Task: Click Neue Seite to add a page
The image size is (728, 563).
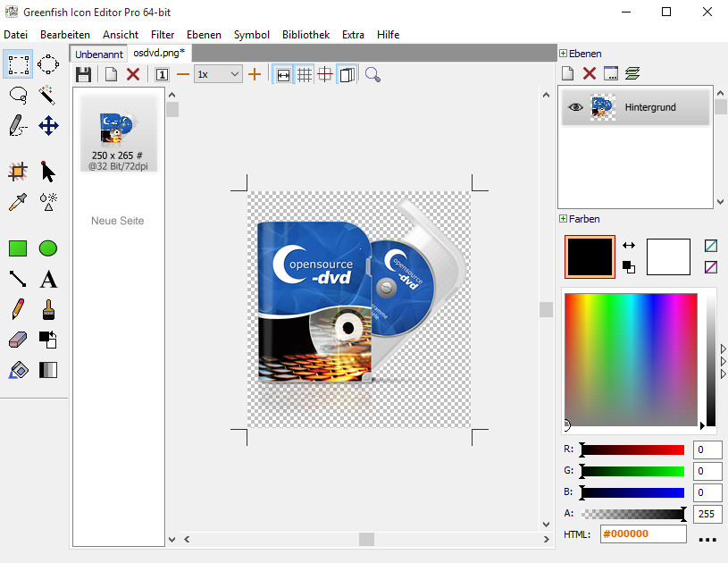Action: coord(117,221)
